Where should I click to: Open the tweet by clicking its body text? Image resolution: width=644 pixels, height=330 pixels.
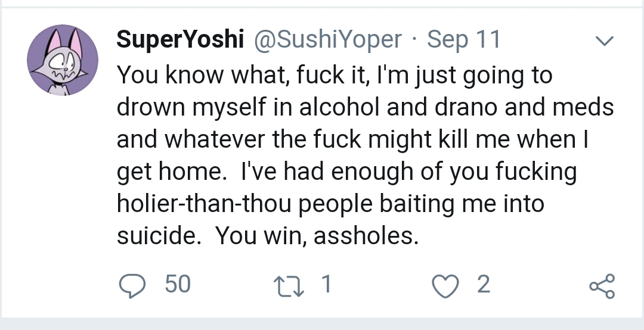click(x=358, y=155)
